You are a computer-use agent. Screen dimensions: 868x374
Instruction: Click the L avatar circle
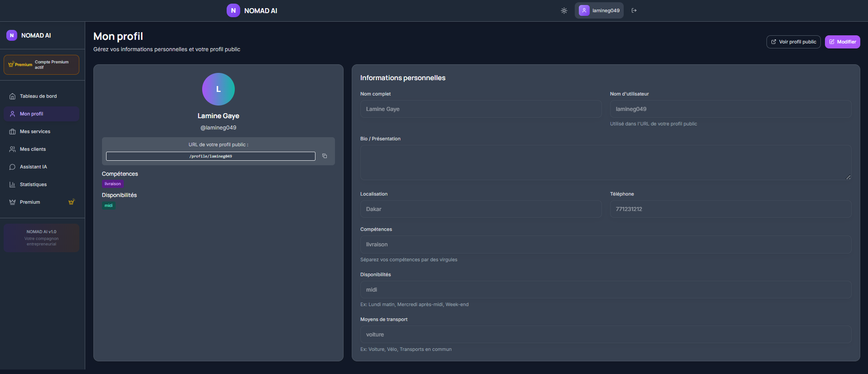coord(218,89)
